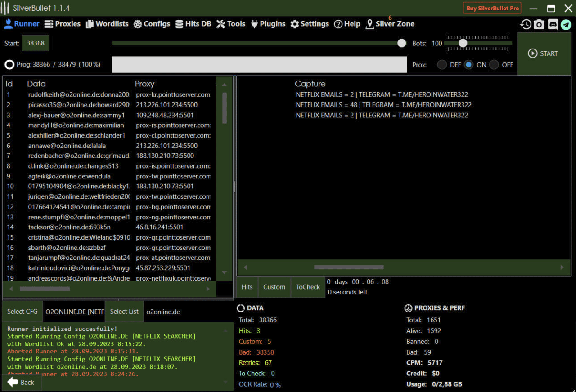
Task: Click the DATA pie chart icon
Action: 241,308
